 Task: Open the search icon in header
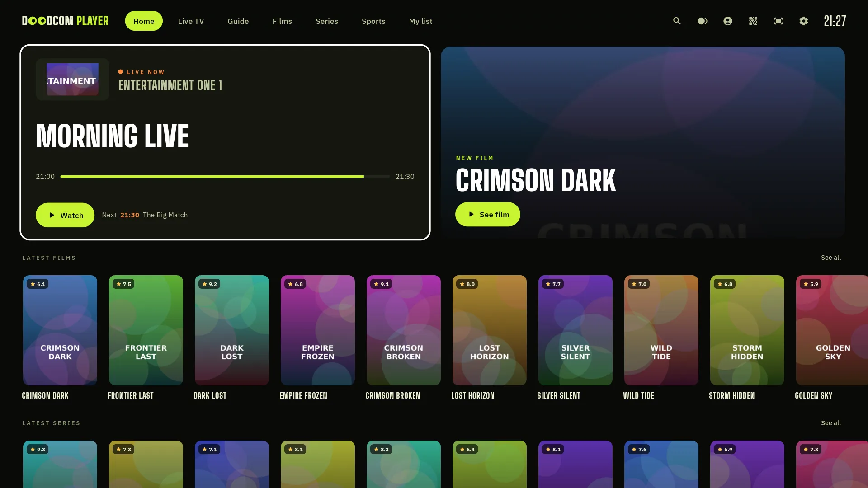tap(677, 21)
